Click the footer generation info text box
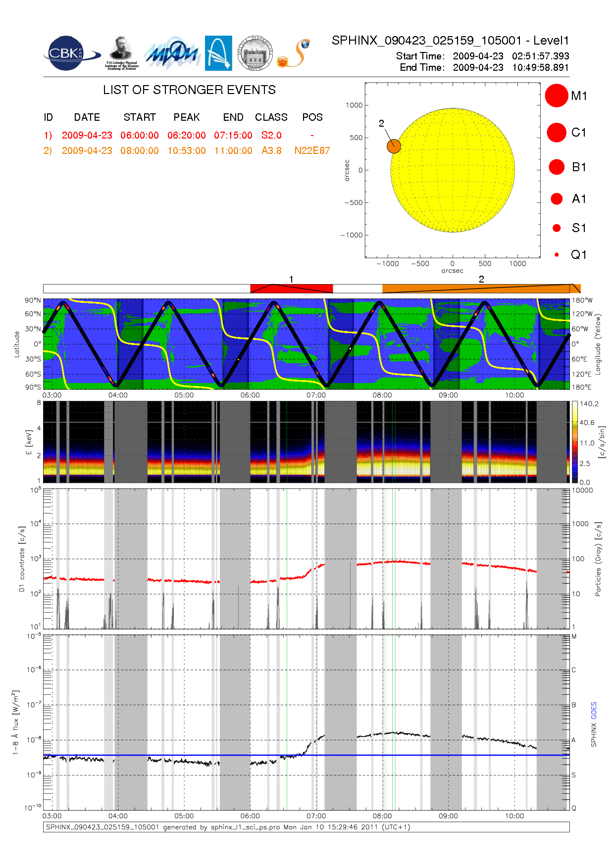The image size is (614, 868). click(306, 827)
